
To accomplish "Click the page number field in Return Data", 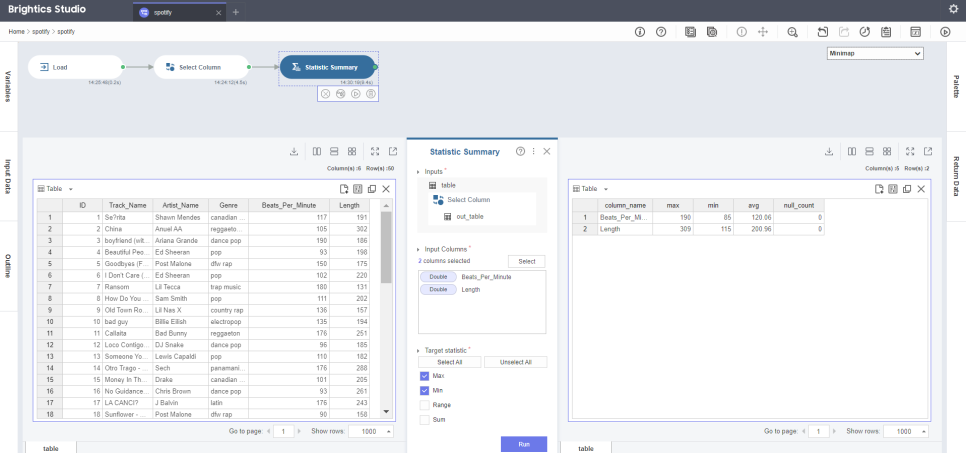I will pyautogui.click(x=819, y=431).
